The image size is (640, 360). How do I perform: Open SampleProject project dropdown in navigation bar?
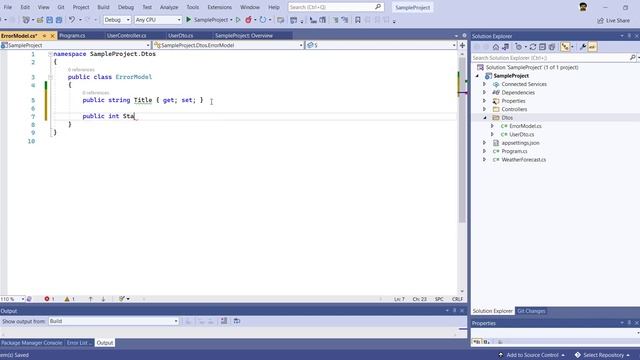click(76, 45)
